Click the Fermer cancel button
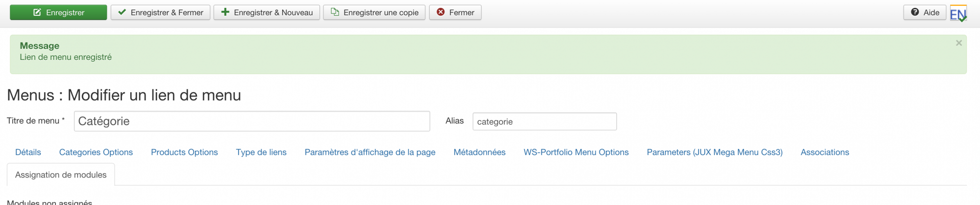980x205 pixels. (x=455, y=12)
